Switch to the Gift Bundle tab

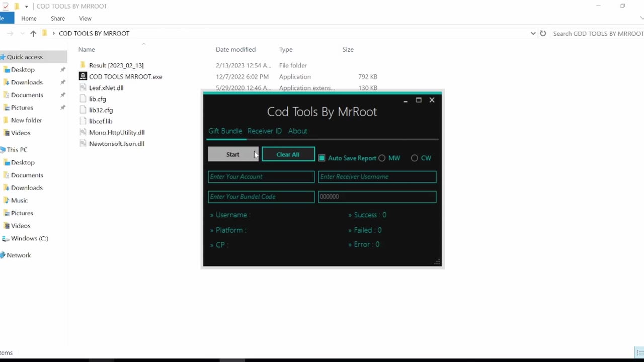click(225, 131)
